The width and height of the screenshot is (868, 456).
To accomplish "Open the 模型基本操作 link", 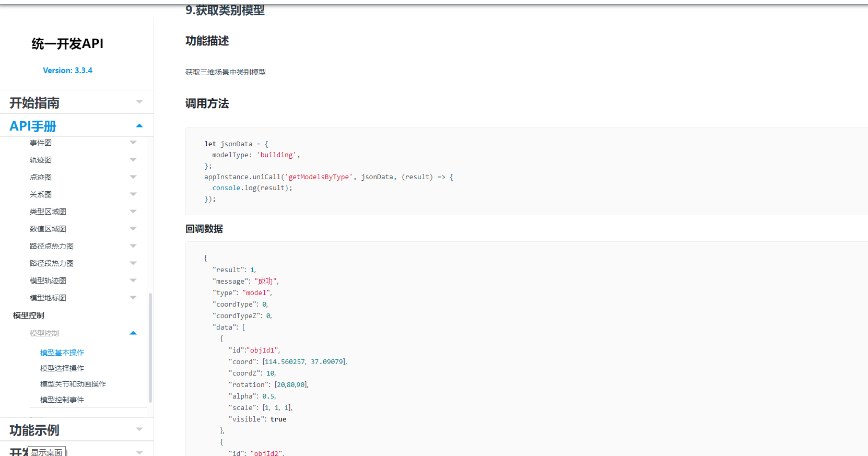I will [x=62, y=353].
